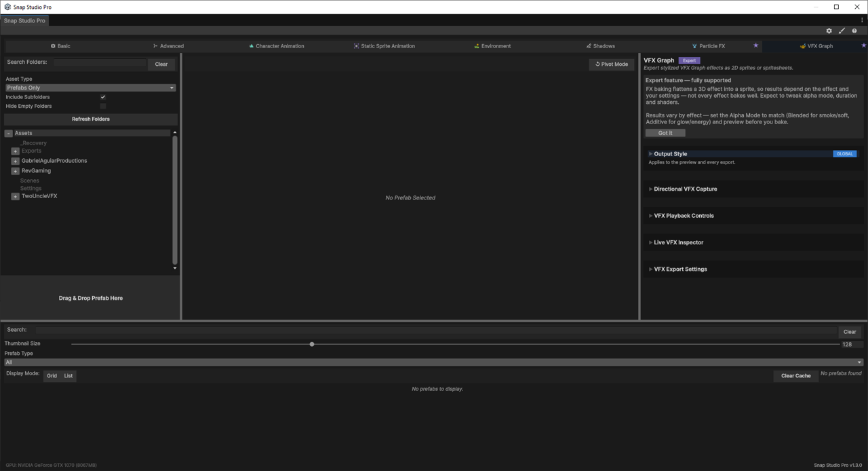Switch to the Advanced tab
Screen dimensions: 868x471
click(x=168, y=46)
